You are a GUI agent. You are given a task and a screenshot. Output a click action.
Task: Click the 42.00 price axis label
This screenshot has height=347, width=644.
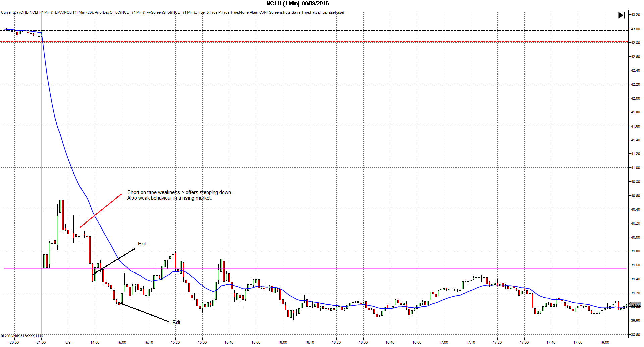click(635, 98)
